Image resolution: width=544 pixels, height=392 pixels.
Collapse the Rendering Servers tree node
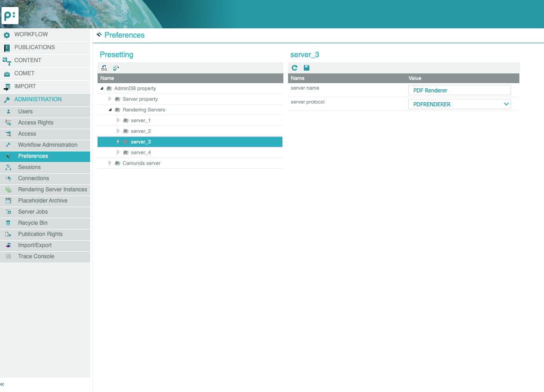(x=110, y=110)
